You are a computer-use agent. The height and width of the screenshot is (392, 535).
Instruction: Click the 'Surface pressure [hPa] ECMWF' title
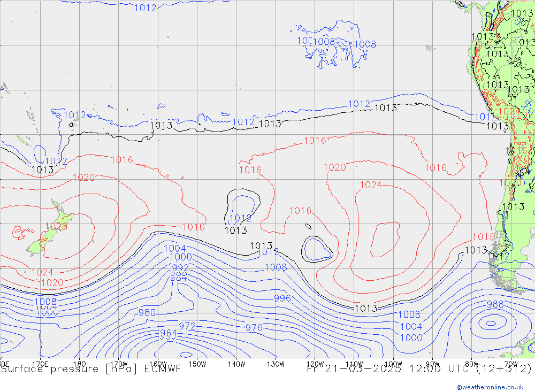91,369
